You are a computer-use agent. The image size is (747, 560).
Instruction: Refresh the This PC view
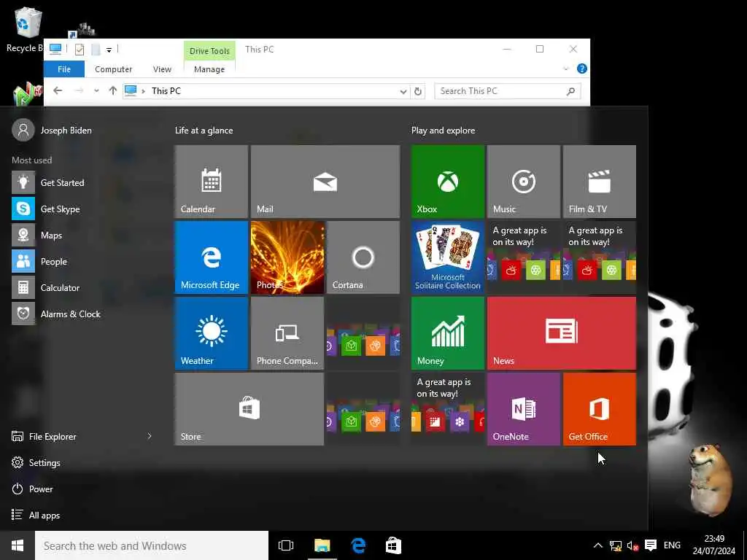click(x=418, y=91)
